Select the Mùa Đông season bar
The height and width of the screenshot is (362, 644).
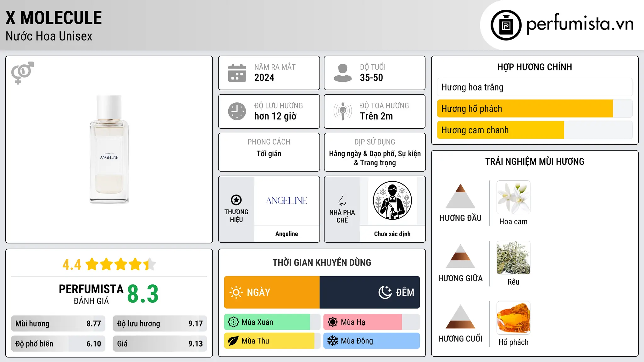tap(371, 341)
